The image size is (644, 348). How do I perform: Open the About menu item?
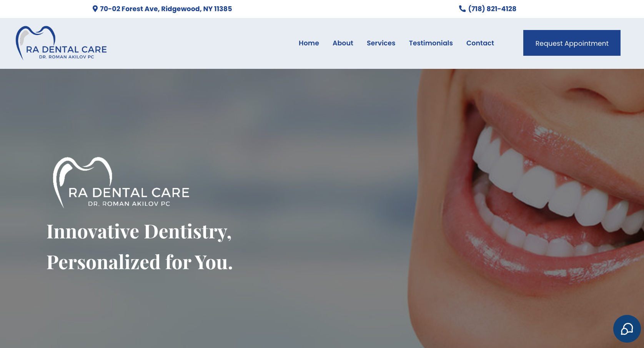[343, 43]
